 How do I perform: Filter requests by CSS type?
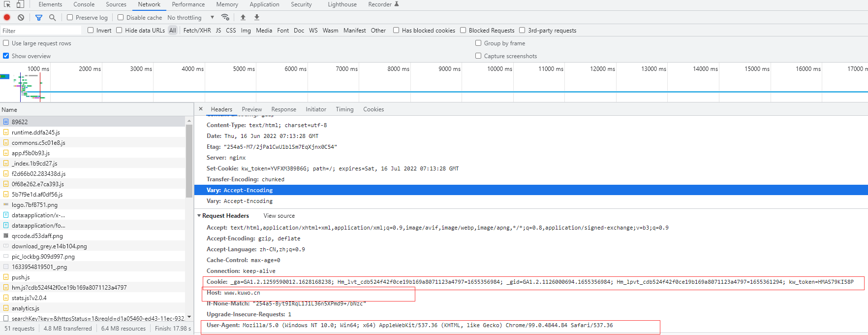coord(231,31)
